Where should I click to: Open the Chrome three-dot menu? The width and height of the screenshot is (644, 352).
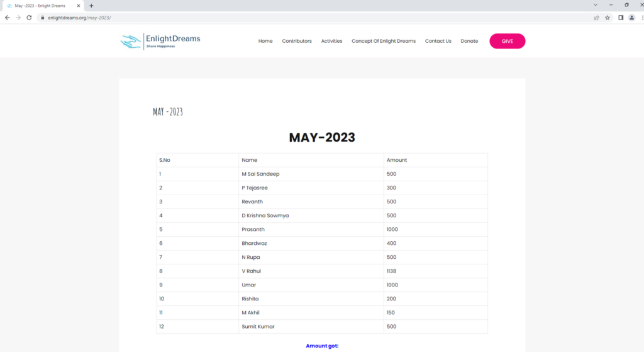point(641,18)
